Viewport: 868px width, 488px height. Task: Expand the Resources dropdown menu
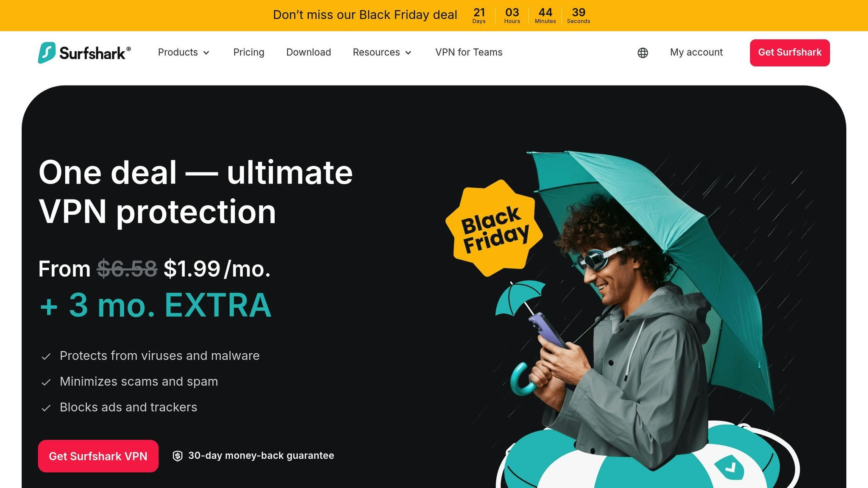tap(382, 53)
